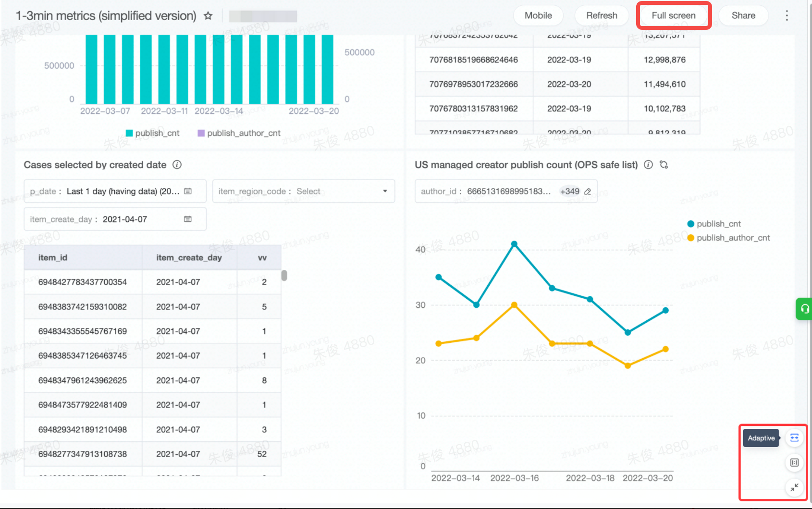The height and width of the screenshot is (509, 812).
Task: Click the collapse arrows icon
Action: click(x=794, y=487)
